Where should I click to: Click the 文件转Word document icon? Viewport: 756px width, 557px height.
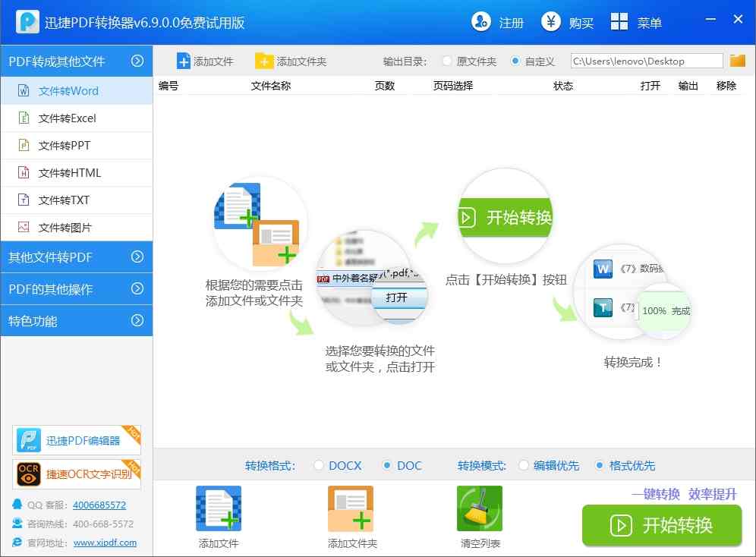[23, 90]
